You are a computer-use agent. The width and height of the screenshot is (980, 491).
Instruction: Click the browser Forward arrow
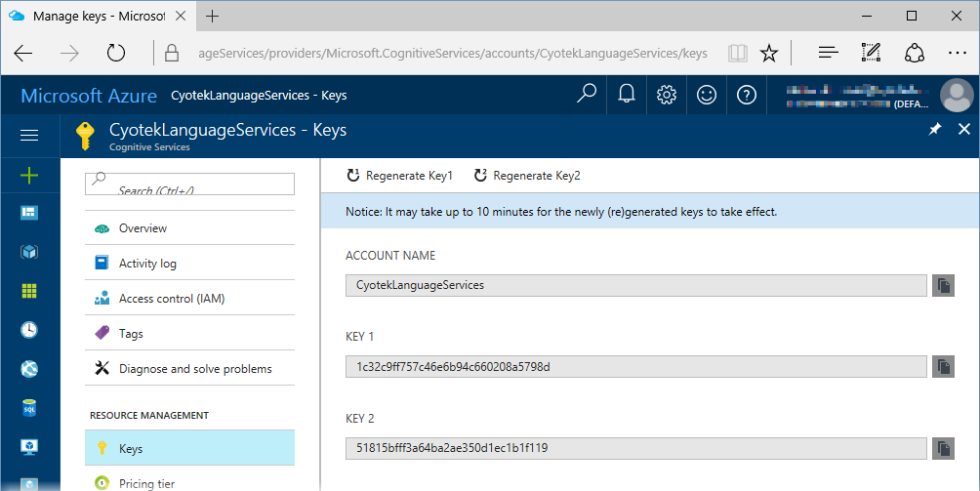pyautogui.click(x=69, y=53)
